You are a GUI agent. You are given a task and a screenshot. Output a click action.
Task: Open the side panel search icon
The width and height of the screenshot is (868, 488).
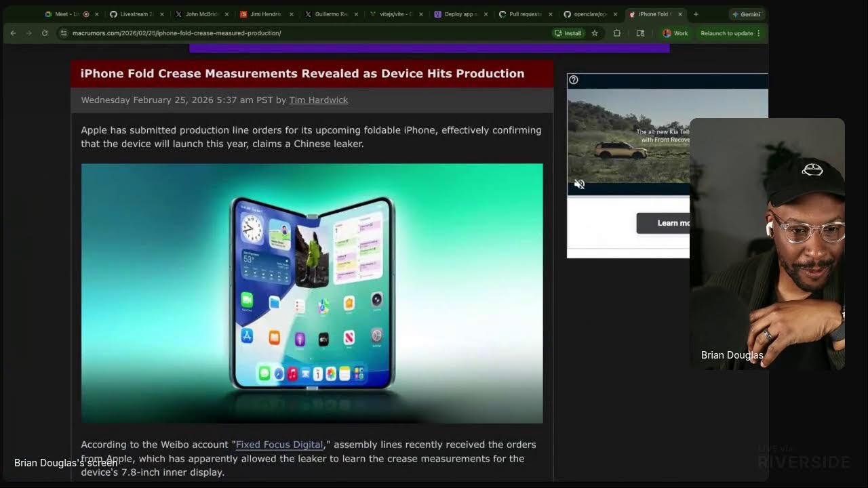pyautogui.click(x=640, y=33)
